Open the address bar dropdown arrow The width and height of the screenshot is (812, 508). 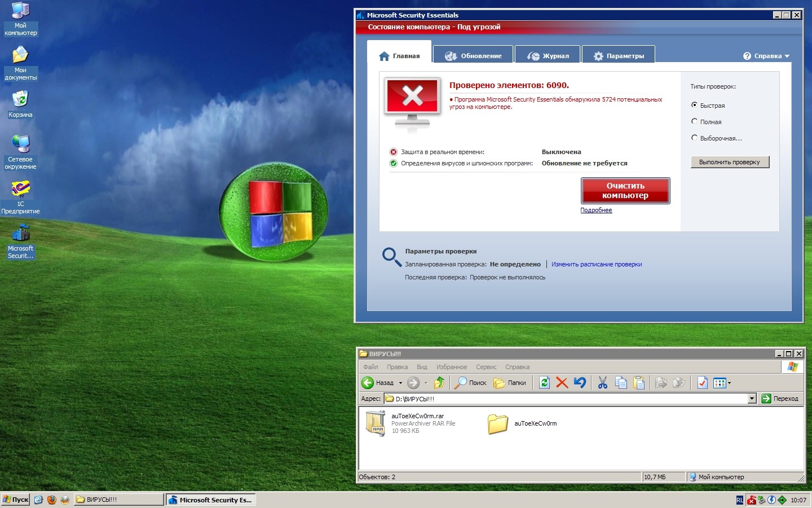(x=752, y=398)
